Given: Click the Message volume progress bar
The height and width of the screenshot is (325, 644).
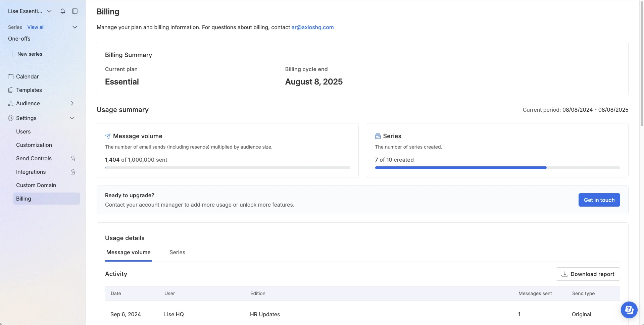Looking at the screenshot, I should coord(228,168).
